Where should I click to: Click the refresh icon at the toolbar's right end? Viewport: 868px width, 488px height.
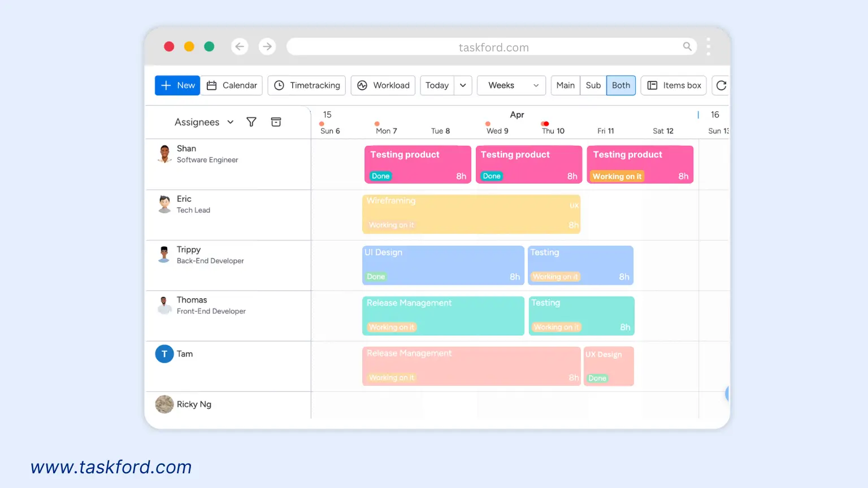721,85
